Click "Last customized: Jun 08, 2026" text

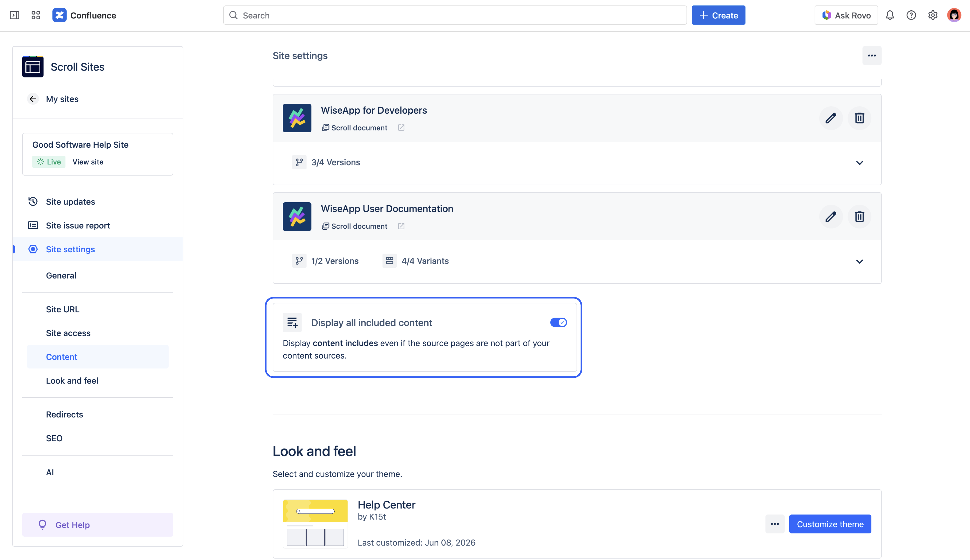[x=416, y=542]
